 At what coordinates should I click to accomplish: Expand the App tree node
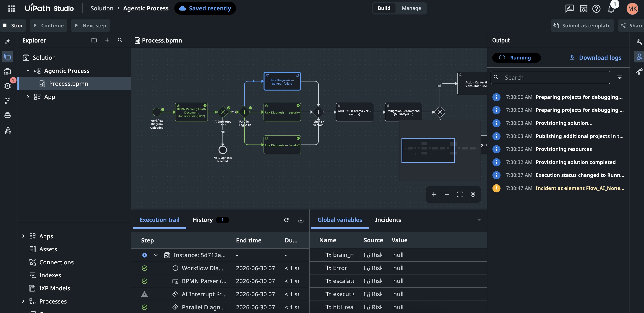pyautogui.click(x=28, y=97)
